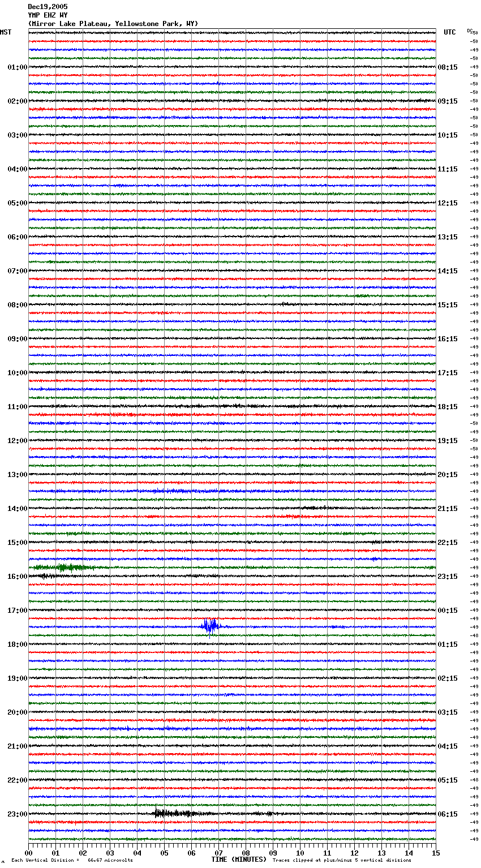Click the 18:15 UTC time label
Viewport: 481px width, 868px height.
(448, 407)
